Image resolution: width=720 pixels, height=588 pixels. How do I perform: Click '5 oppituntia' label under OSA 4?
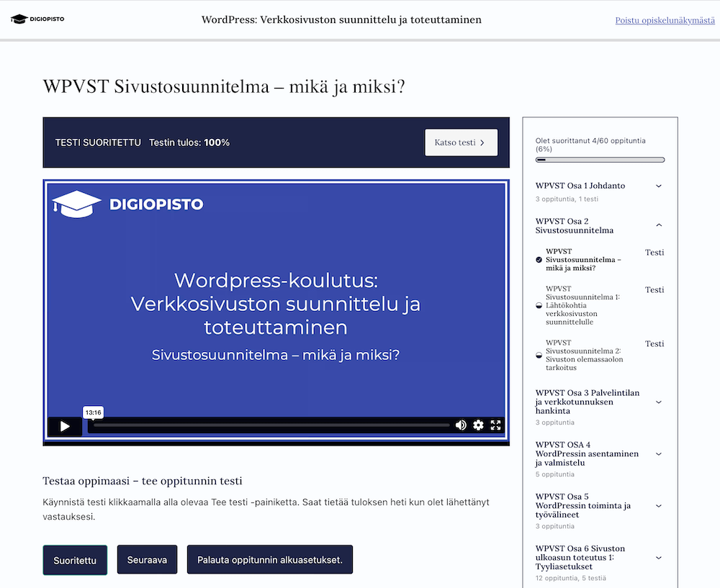point(554,474)
